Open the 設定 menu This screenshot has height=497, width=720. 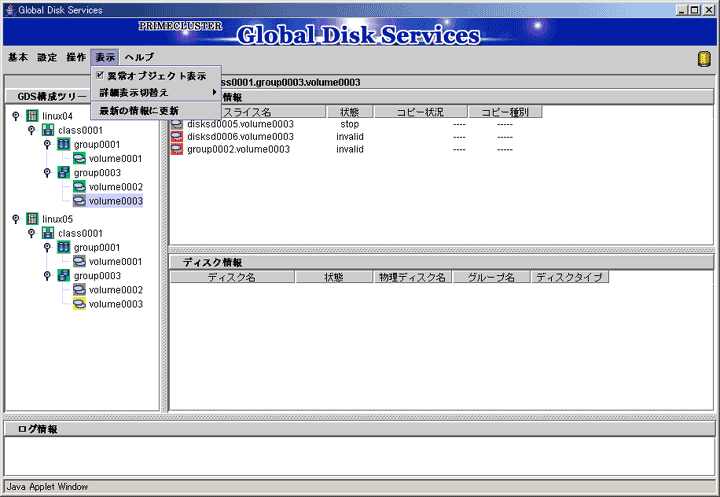click(x=47, y=57)
